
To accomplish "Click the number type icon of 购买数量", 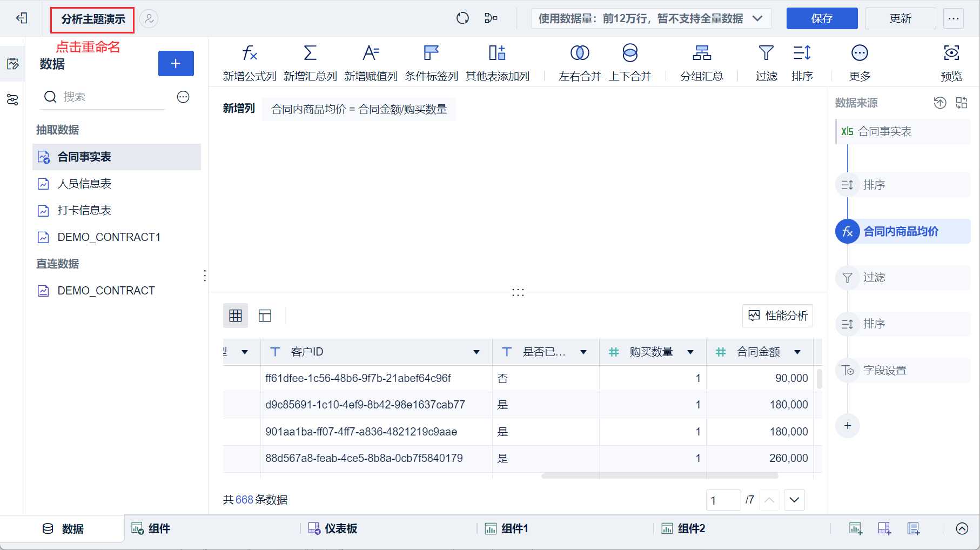I will click(x=614, y=352).
